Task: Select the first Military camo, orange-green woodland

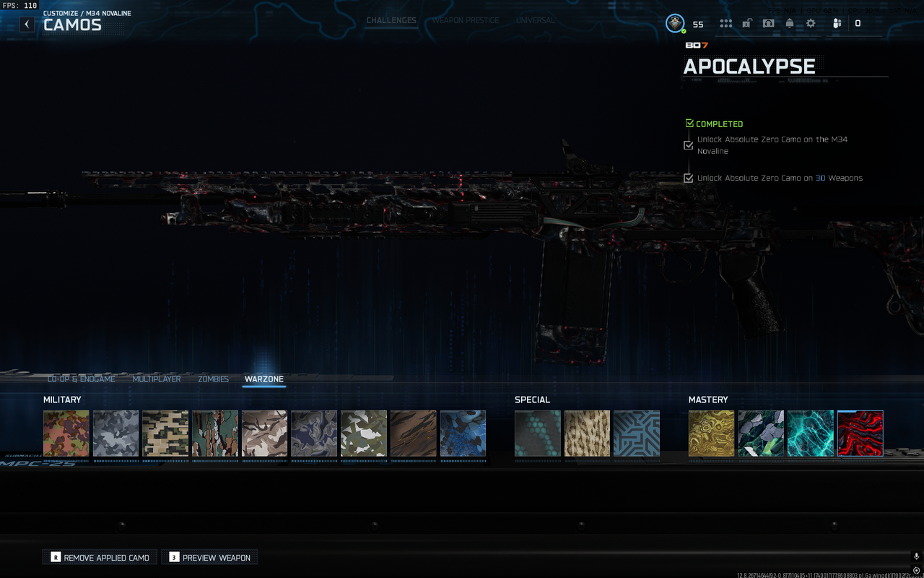Action: [66, 433]
